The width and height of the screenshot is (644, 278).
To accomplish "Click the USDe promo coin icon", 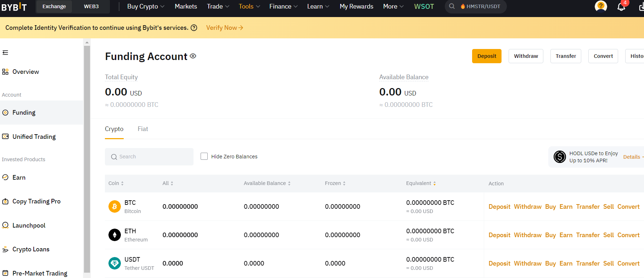I will pos(560,157).
